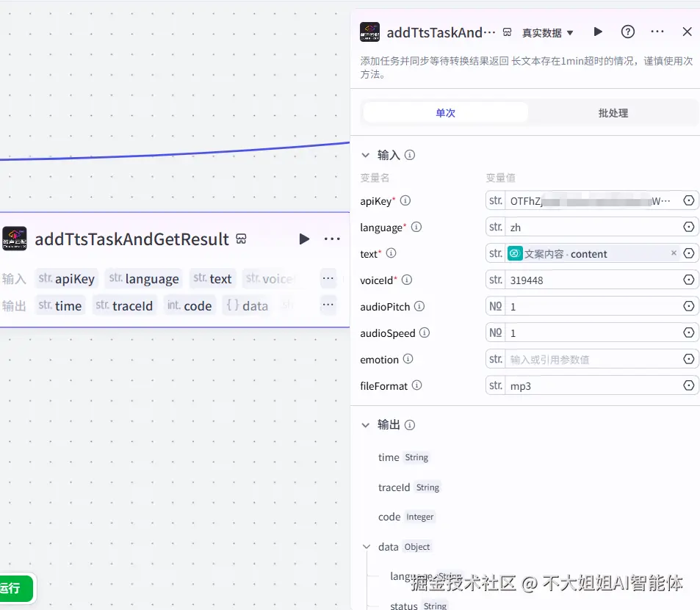Run the node via the header play icon

point(597,32)
